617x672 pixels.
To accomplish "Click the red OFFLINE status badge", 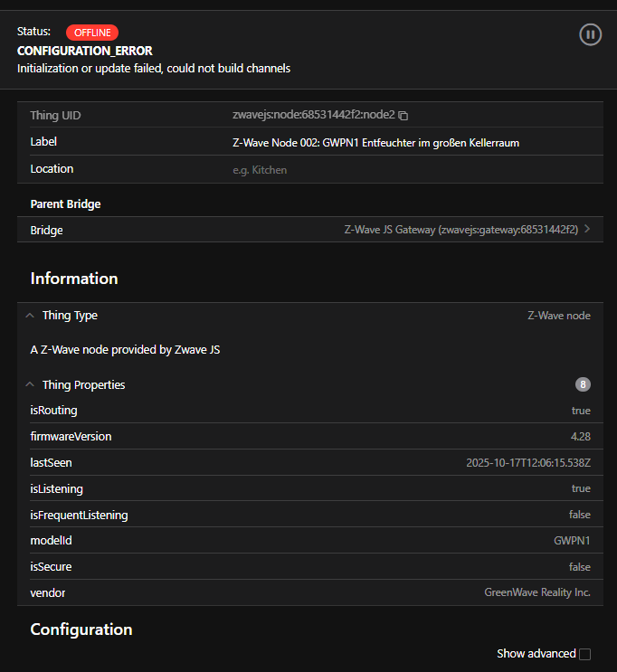I will click(x=92, y=33).
